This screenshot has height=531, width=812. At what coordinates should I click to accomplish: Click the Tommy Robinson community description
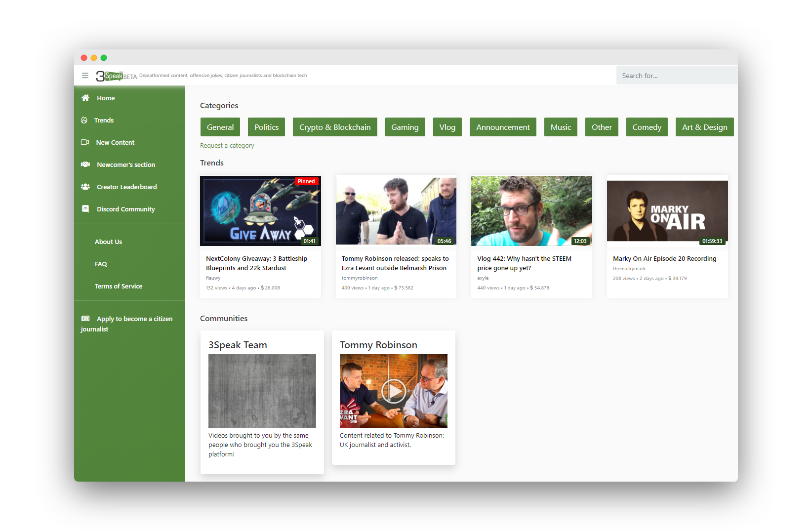(392, 440)
